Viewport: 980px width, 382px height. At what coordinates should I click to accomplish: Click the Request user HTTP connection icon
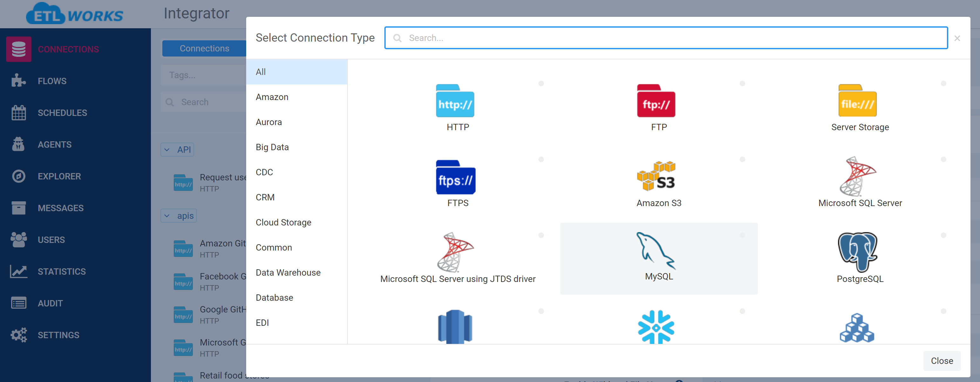pos(183,183)
